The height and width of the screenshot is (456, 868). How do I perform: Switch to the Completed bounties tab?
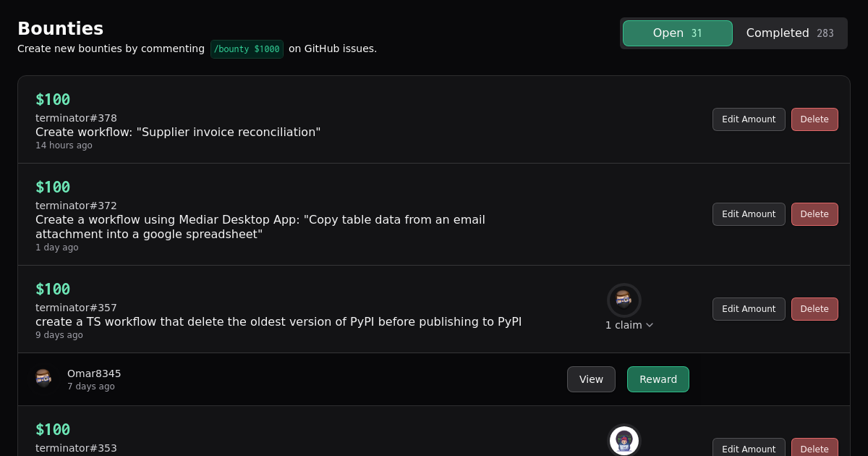point(789,33)
